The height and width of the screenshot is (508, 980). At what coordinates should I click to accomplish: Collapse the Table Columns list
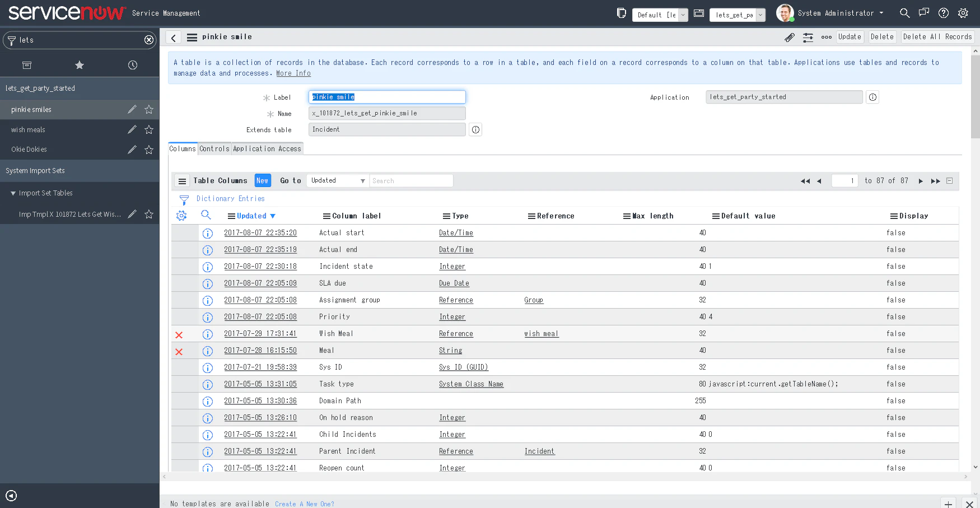950,181
